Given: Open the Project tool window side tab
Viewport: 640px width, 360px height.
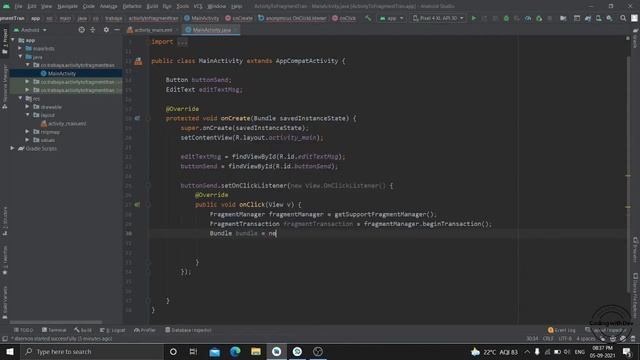Looking at the screenshot, I should (x=5, y=42).
